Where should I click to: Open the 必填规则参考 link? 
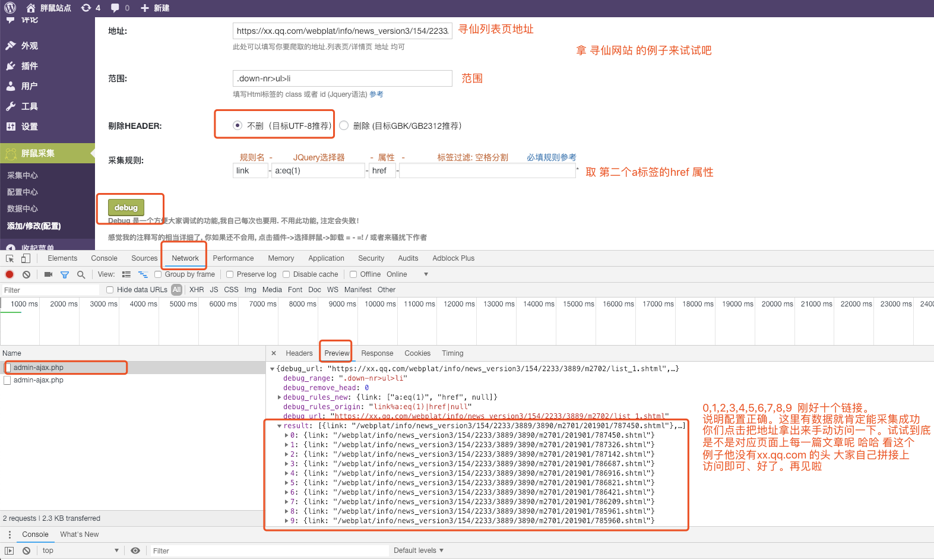point(552,157)
